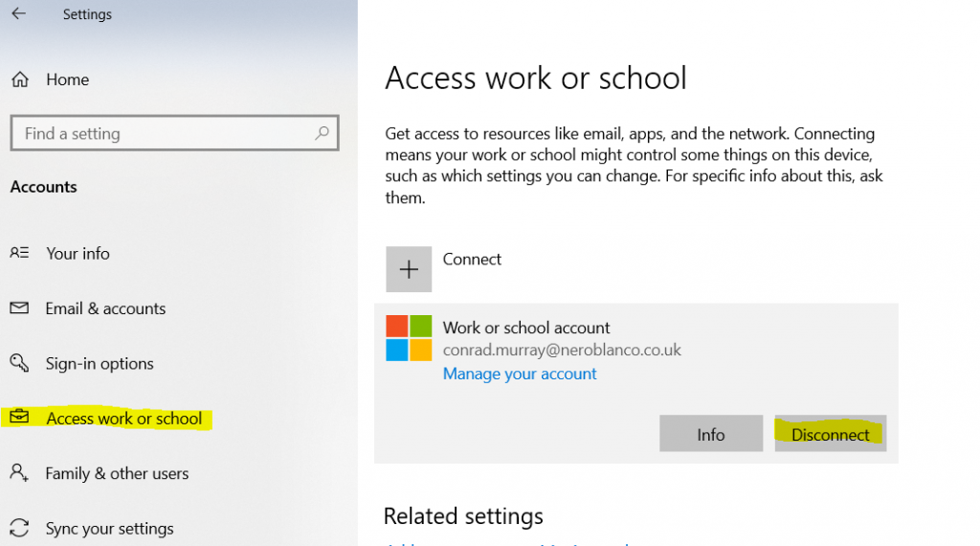Open Manage your account link

coord(520,374)
